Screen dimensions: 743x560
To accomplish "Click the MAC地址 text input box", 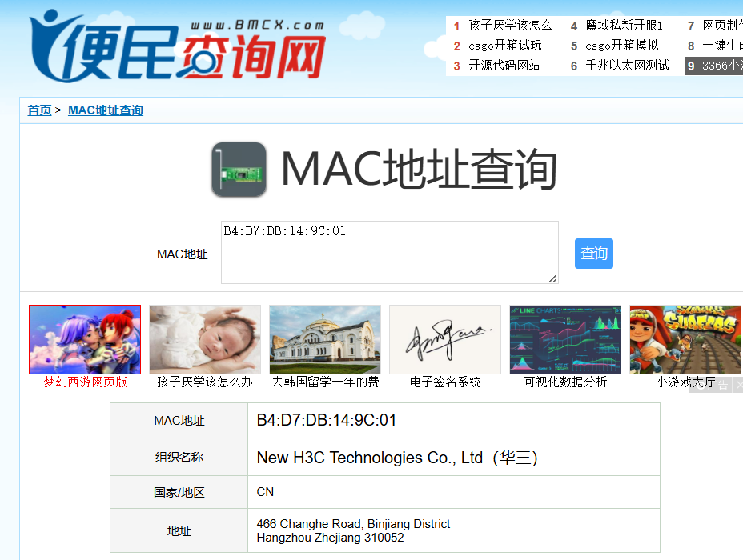I will point(389,252).
